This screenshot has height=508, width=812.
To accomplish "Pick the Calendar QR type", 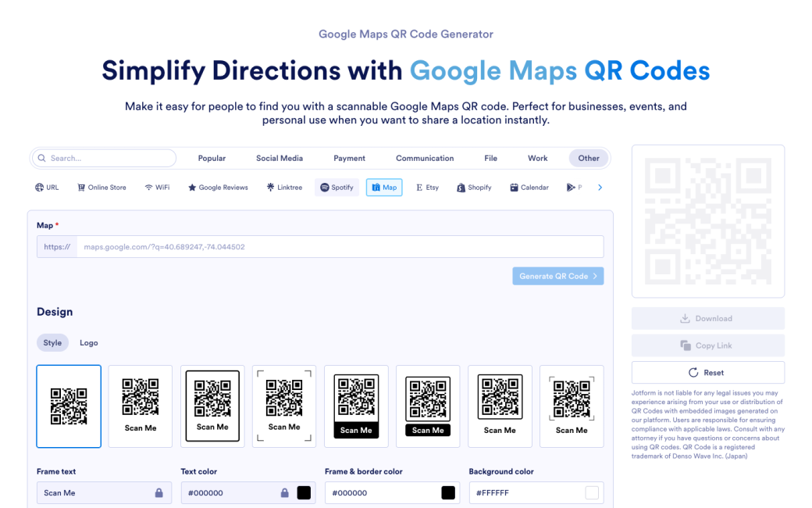I will 529,187.
